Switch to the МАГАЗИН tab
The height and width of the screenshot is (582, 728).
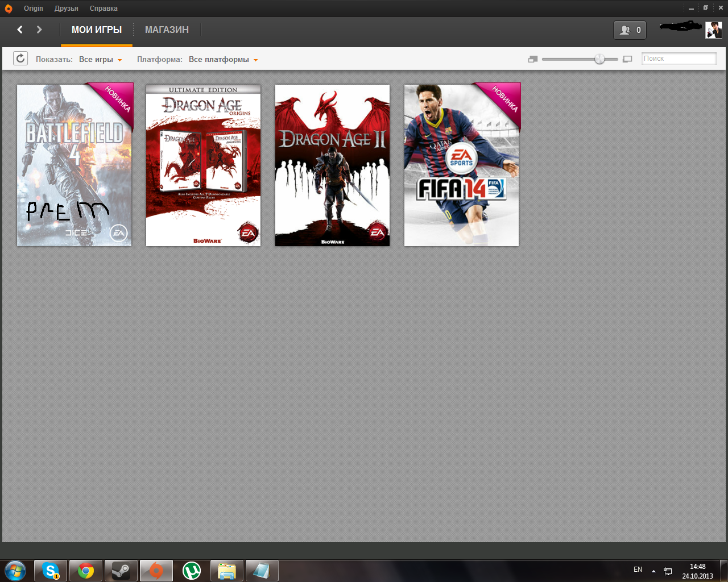167,30
